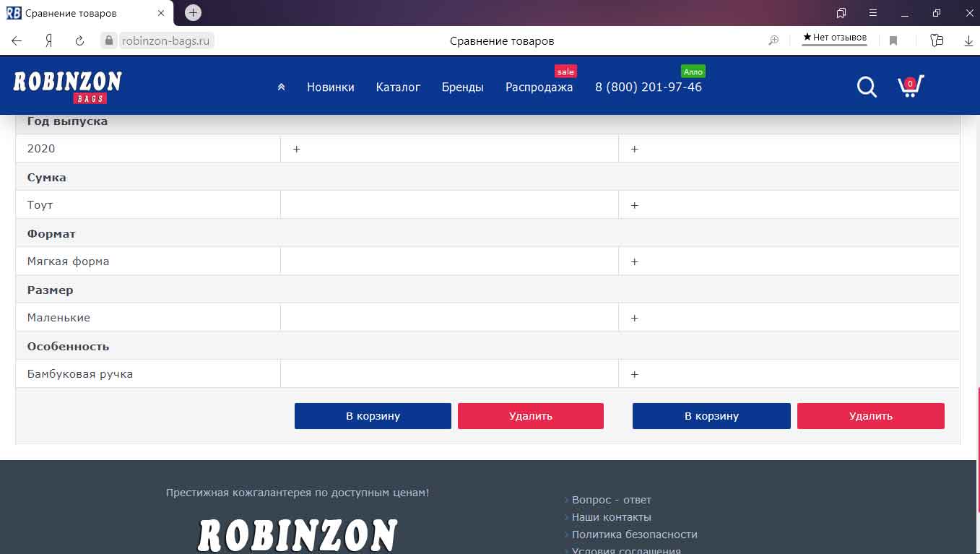
Task: Click 'Размер' section header
Action: (x=50, y=290)
